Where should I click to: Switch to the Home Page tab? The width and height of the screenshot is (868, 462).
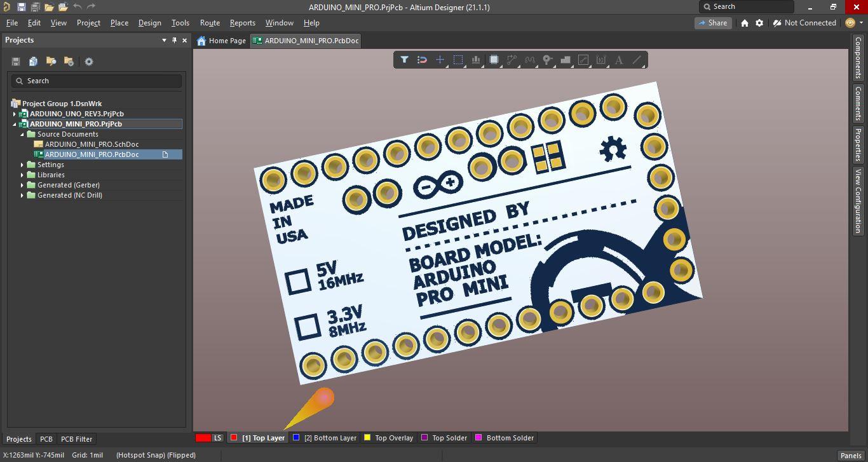point(221,41)
